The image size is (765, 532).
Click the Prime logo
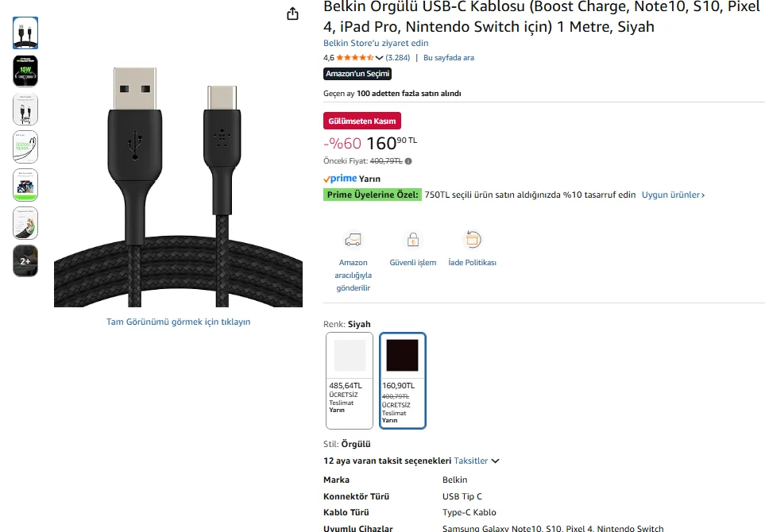pyautogui.click(x=340, y=179)
